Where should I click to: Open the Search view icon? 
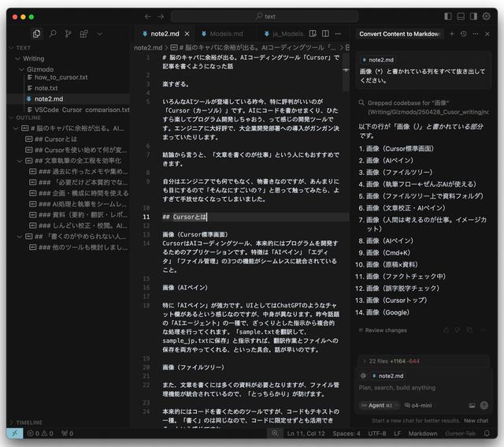53,33
